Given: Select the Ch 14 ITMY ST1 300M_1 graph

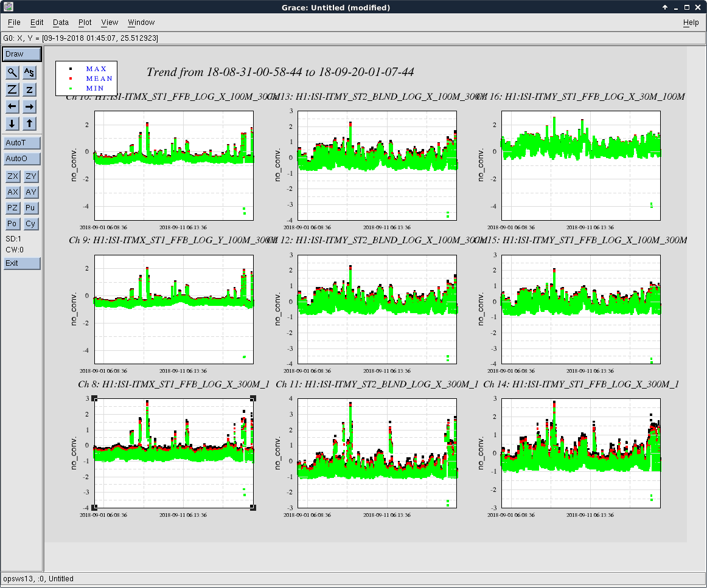Looking at the screenshot, I should click(x=580, y=453).
